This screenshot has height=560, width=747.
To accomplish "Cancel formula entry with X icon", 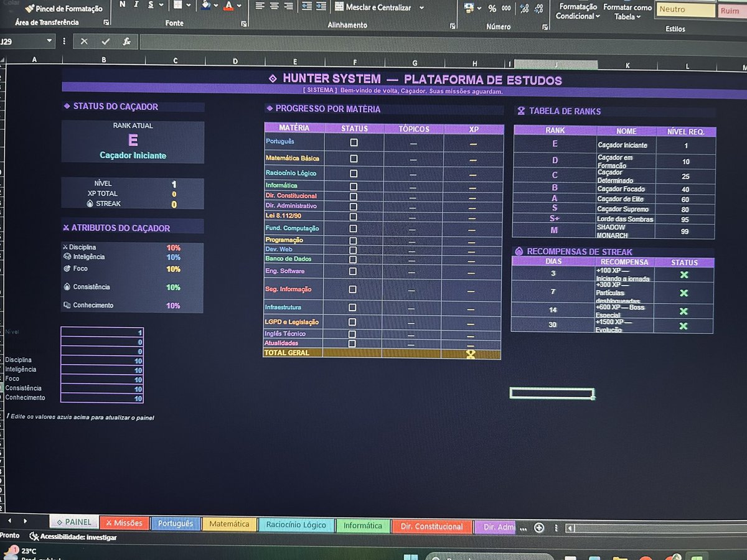I will coord(84,42).
